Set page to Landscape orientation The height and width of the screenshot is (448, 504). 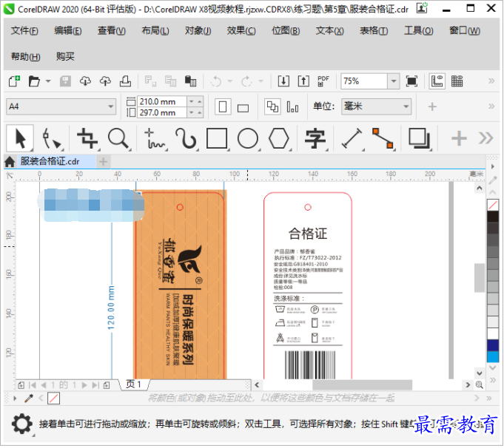[243, 108]
